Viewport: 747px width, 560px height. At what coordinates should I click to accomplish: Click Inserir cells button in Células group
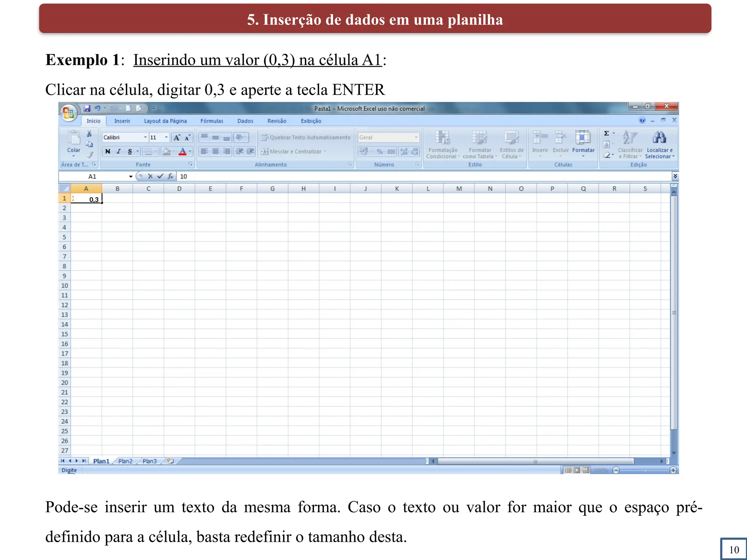[x=540, y=144]
